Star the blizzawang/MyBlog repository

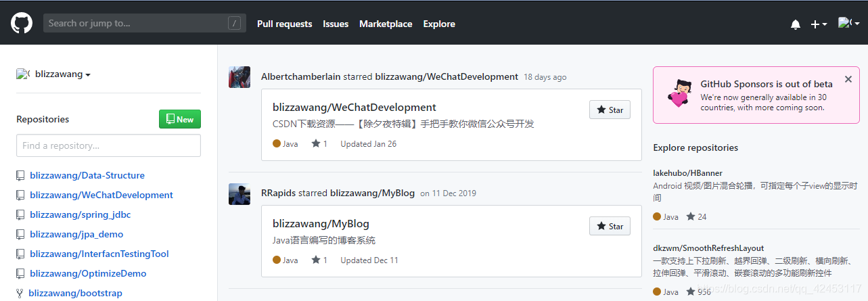(610, 226)
